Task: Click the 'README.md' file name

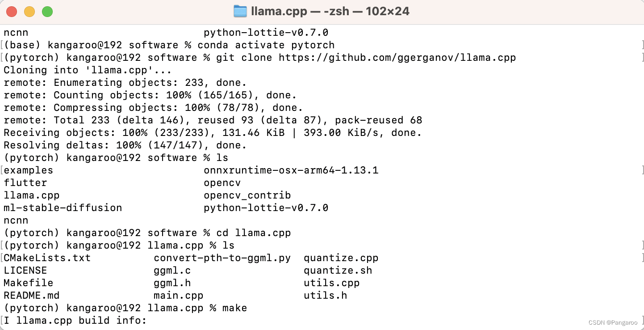Action: [32, 296]
